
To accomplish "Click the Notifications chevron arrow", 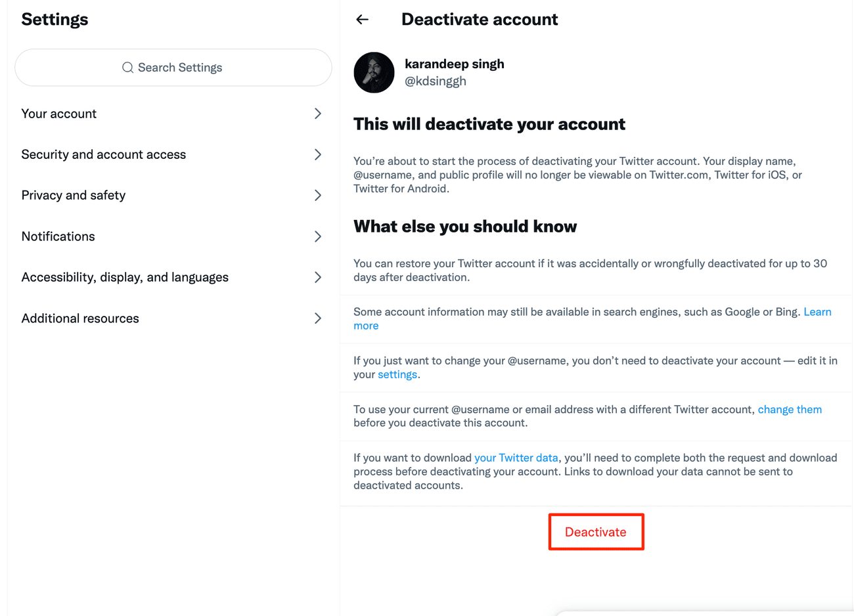I will click(x=318, y=236).
